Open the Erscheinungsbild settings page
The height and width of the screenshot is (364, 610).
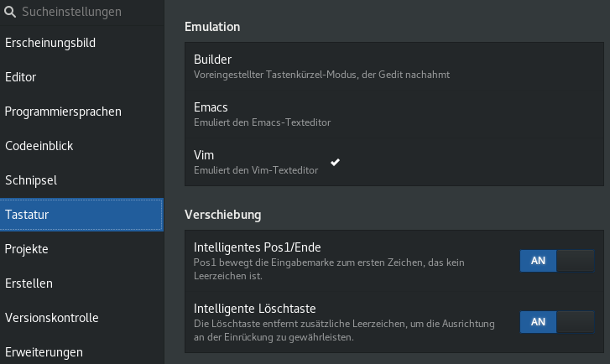click(x=49, y=43)
